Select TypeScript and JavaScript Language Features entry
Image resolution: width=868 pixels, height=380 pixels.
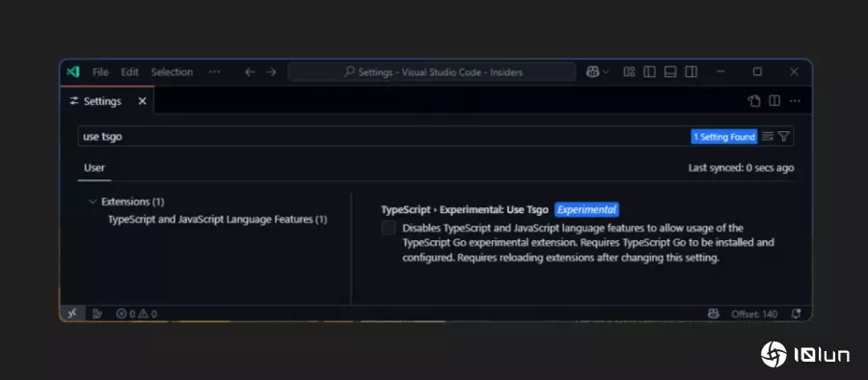coord(218,219)
